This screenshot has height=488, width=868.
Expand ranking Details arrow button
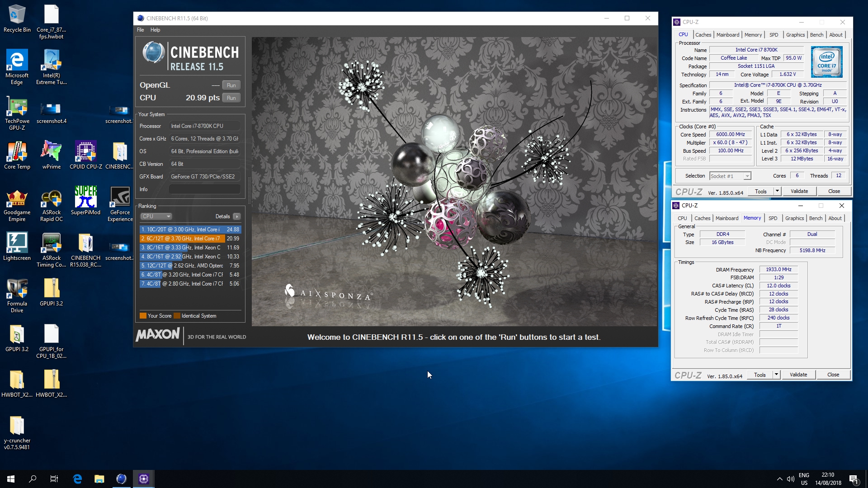tap(237, 216)
